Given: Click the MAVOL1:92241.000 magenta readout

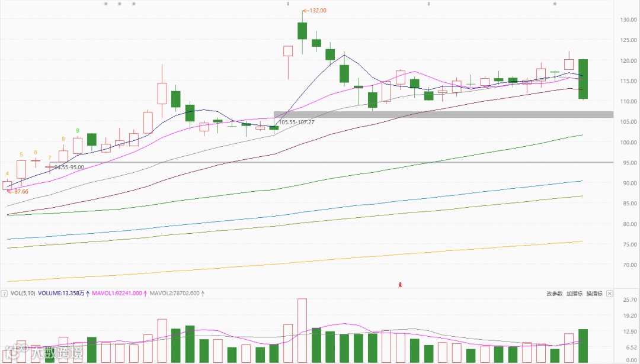Looking at the screenshot, I should click(117, 294).
